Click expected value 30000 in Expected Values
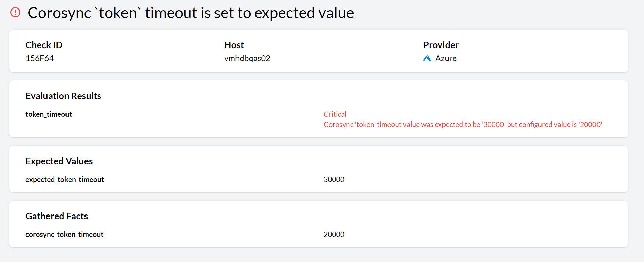 click(x=334, y=180)
